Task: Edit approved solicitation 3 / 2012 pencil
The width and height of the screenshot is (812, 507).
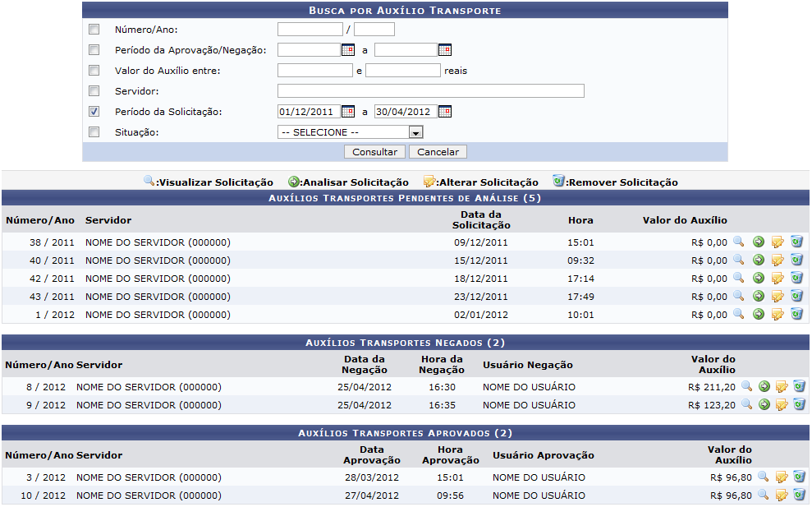Action: pos(782,477)
